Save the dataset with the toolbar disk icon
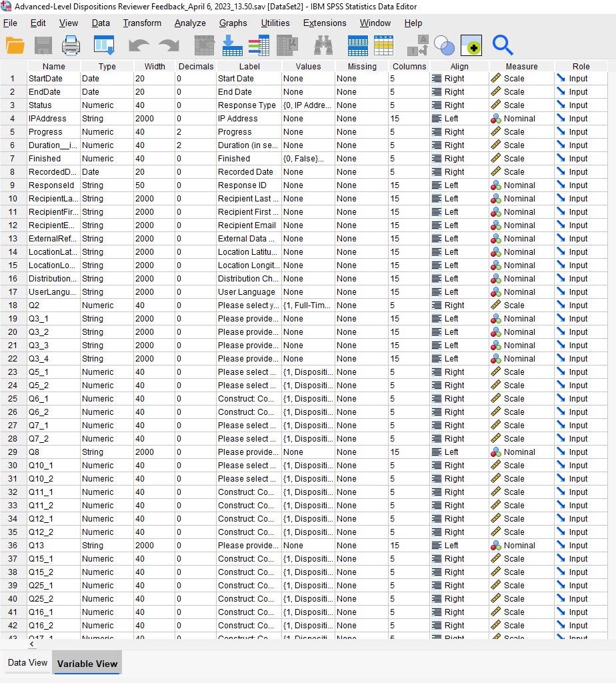This screenshot has width=616, height=683. tap(43, 46)
